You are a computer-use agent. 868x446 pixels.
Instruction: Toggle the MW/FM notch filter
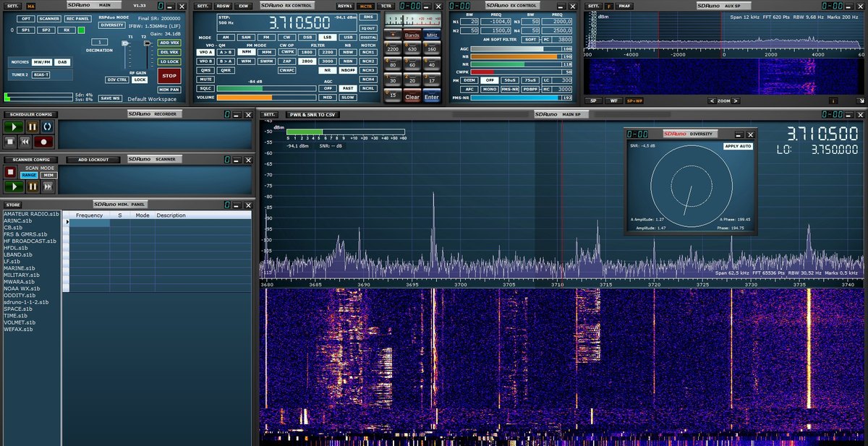42,62
